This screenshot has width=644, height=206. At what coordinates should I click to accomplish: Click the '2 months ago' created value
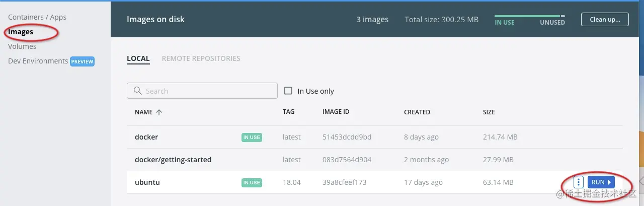pos(426,160)
